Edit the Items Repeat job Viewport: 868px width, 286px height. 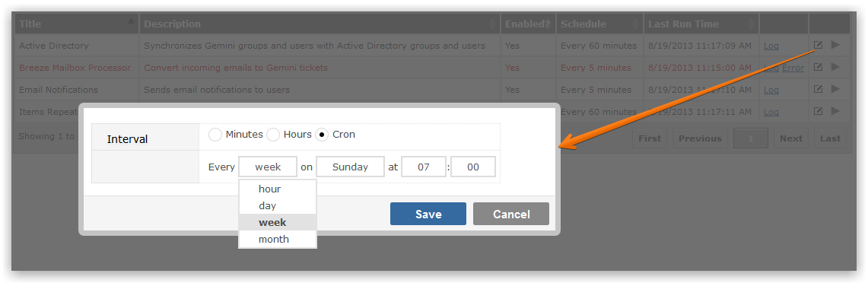click(819, 111)
